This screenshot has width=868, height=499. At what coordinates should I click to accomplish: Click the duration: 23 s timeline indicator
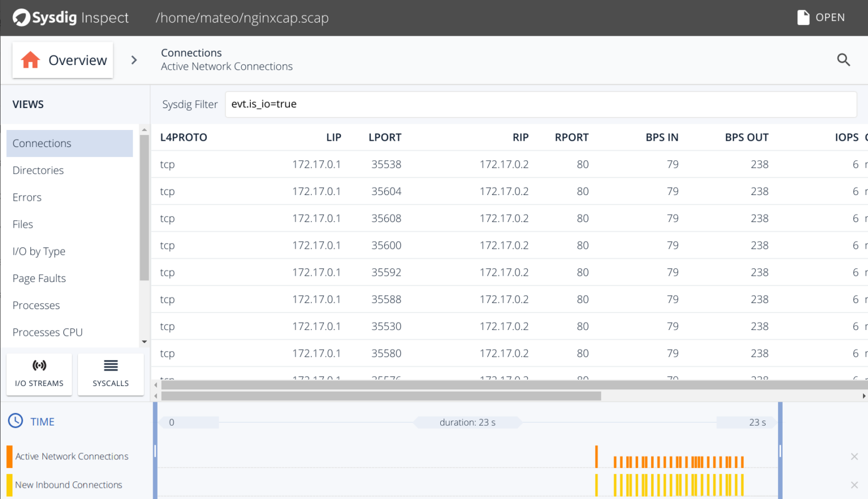468,422
